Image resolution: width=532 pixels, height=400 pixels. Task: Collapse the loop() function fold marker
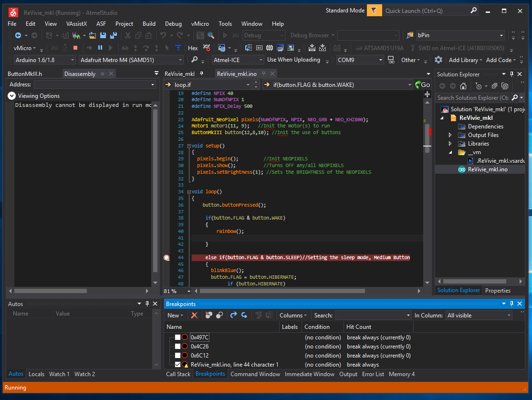coord(189,192)
